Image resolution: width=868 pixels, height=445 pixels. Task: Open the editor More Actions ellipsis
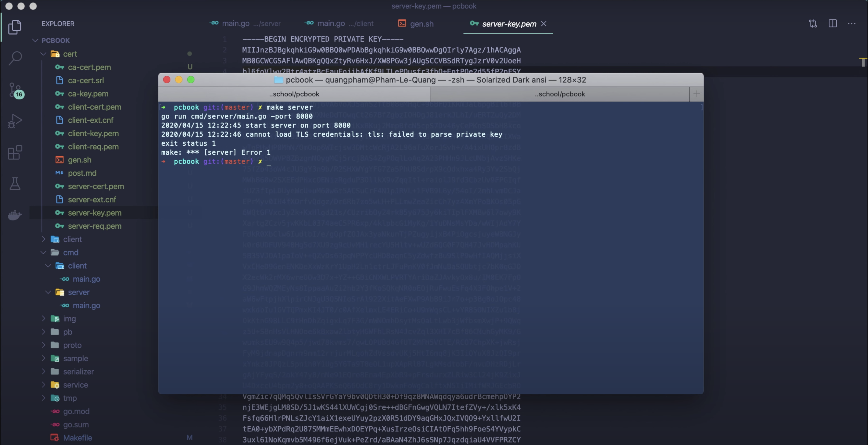click(851, 24)
